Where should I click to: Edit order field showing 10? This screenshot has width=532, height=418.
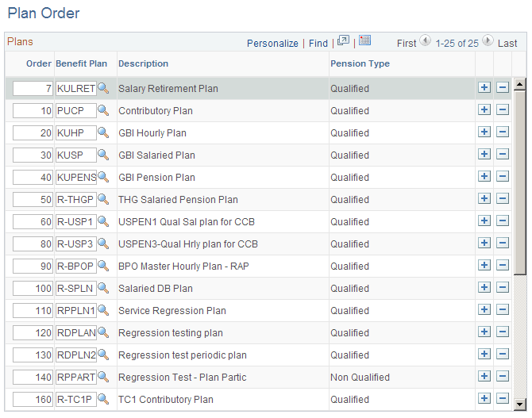[33, 110]
